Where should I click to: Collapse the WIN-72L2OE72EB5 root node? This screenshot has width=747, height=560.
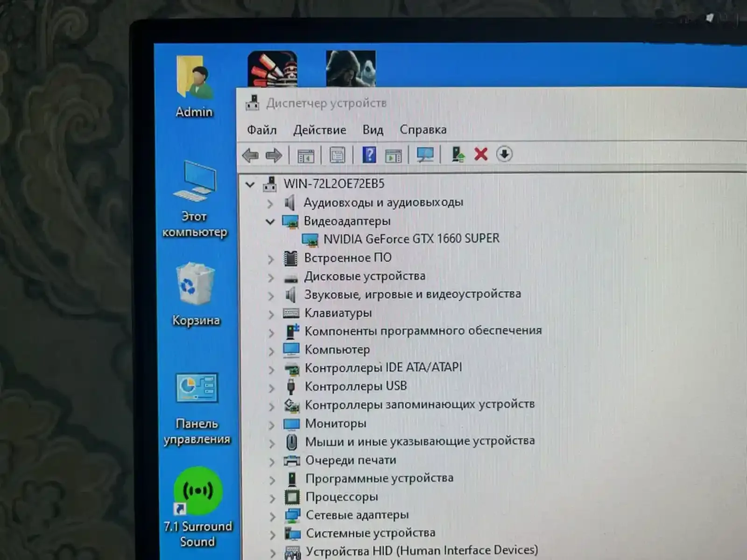click(250, 185)
